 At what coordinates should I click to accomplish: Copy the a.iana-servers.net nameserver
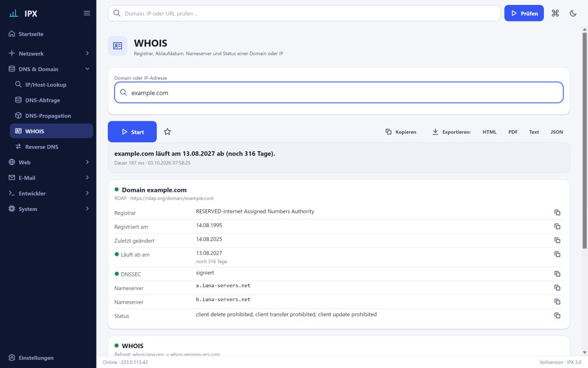[x=557, y=288]
